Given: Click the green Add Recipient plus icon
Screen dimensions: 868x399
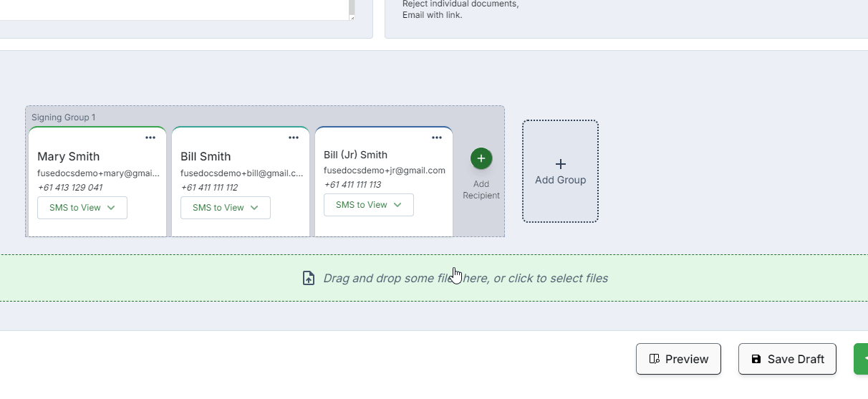Looking at the screenshot, I should [x=481, y=158].
